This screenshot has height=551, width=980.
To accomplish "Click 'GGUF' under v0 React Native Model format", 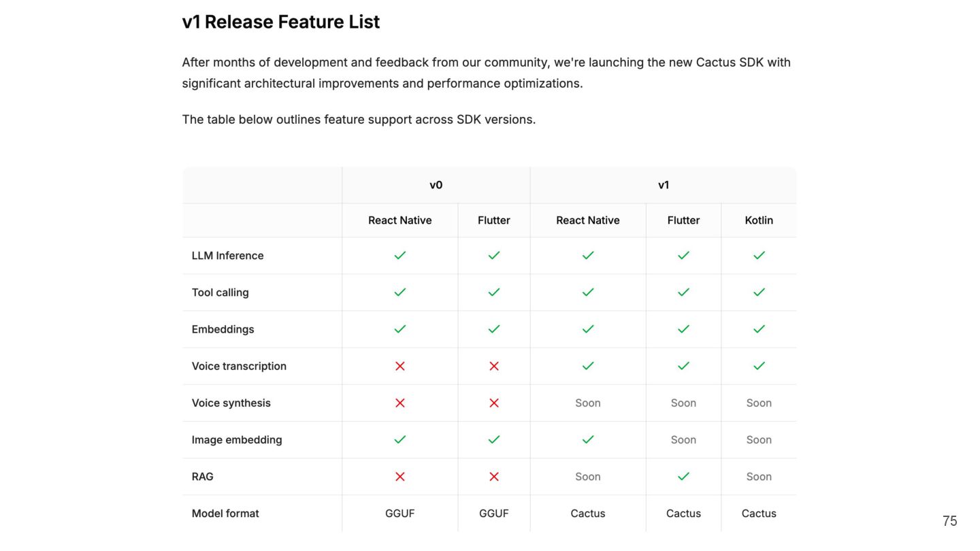I will point(399,514).
